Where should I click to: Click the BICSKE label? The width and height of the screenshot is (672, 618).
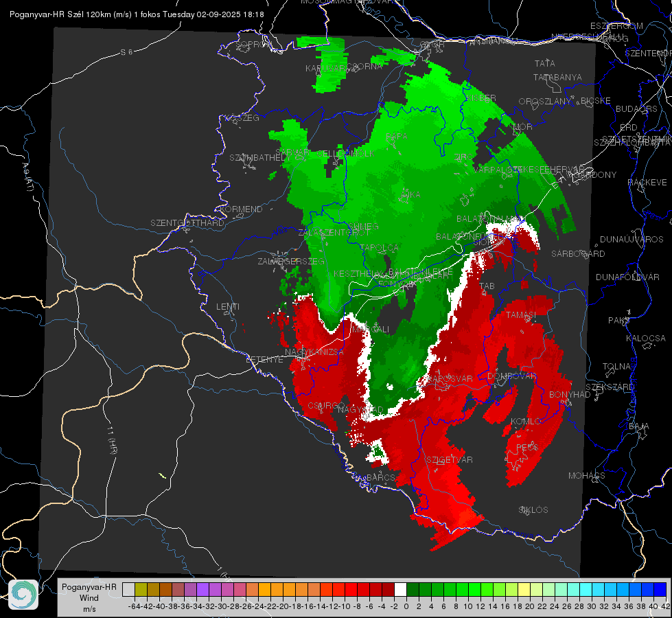coord(595,100)
